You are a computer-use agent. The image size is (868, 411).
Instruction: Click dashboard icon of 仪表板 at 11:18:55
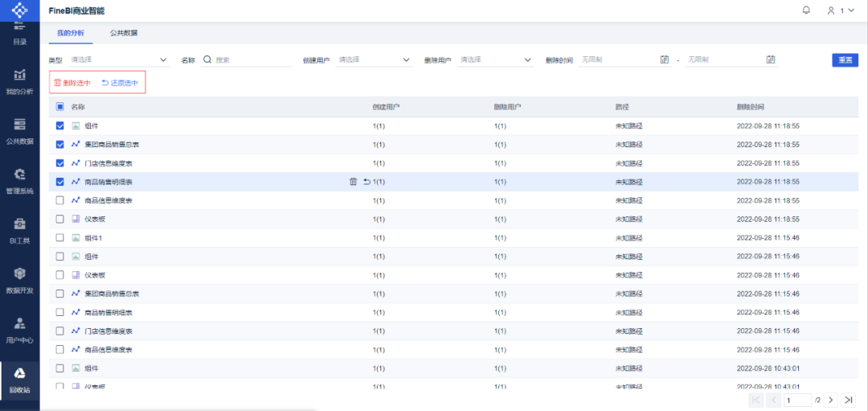coord(76,220)
